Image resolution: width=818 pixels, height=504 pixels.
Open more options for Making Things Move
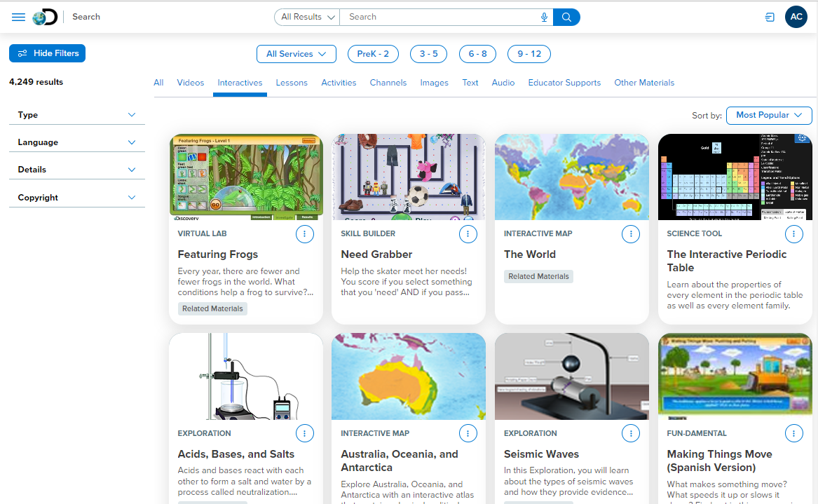[x=794, y=433]
